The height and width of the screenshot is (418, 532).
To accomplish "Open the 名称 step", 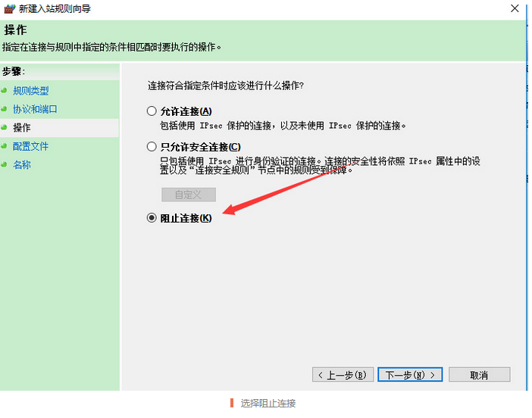I will point(22,165).
